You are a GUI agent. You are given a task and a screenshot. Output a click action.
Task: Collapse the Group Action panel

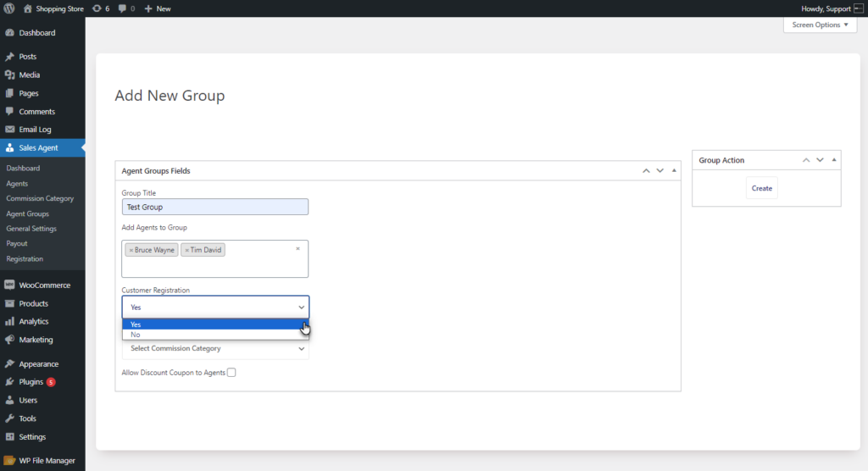pyautogui.click(x=834, y=160)
